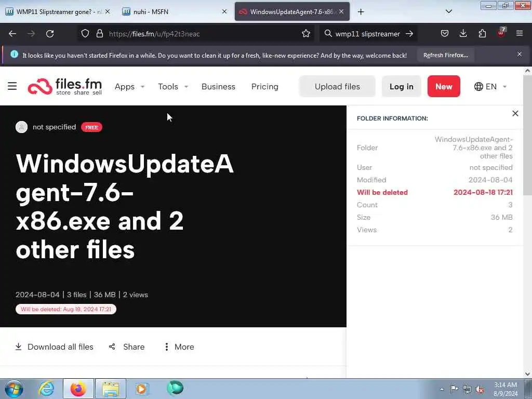Click the green round taskbar app icon

[175, 388]
